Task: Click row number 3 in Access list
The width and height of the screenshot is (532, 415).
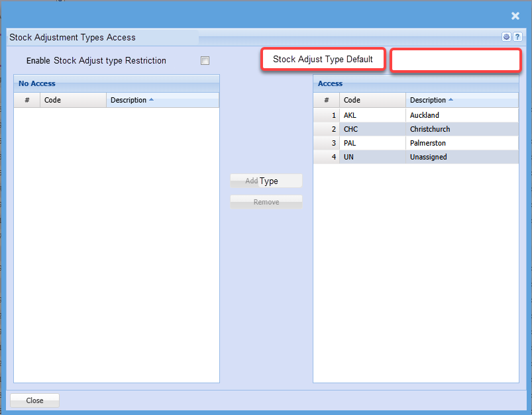Action: coord(327,143)
